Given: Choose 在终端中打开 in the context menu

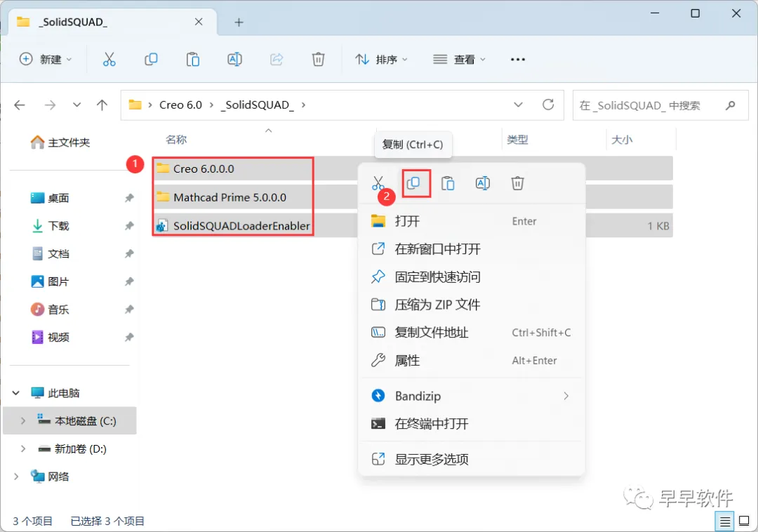Looking at the screenshot, I should tap(472, 424).
